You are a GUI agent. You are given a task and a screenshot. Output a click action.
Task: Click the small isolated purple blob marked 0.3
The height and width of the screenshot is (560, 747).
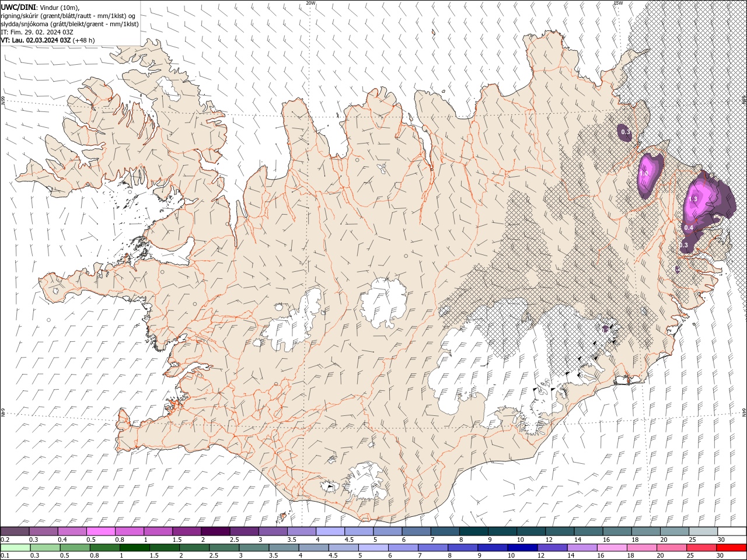pyautogui.click(x=624, y=132)
